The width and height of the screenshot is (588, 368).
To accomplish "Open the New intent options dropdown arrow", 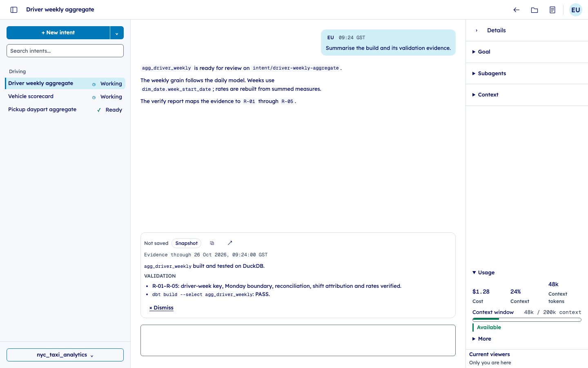I will pos(117,33).
